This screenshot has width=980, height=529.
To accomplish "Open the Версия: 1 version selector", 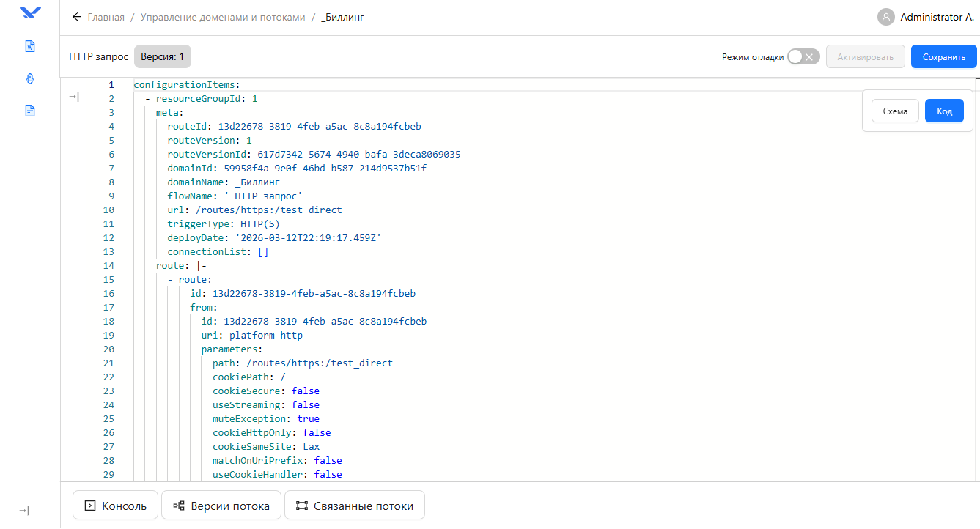I will coord(162,56).
